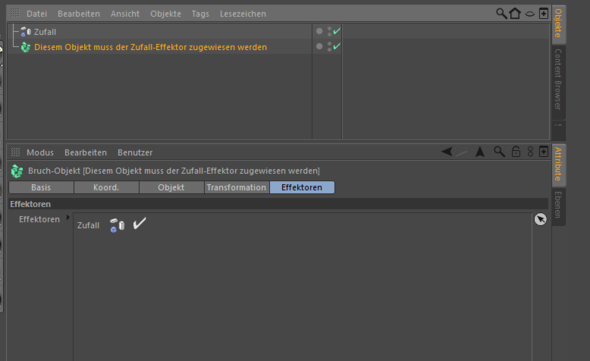Open the Tags menu
Screen dimensions: 590x361
click(200, 14)
